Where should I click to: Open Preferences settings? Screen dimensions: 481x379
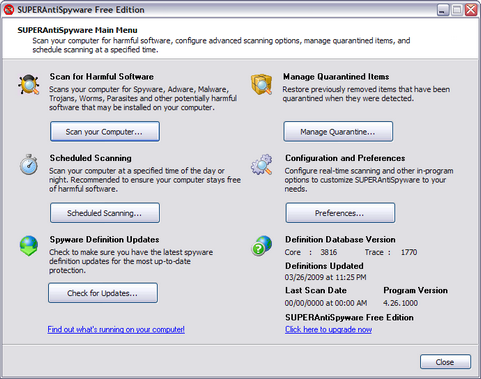pyautogui.click(x=340, y=213)
